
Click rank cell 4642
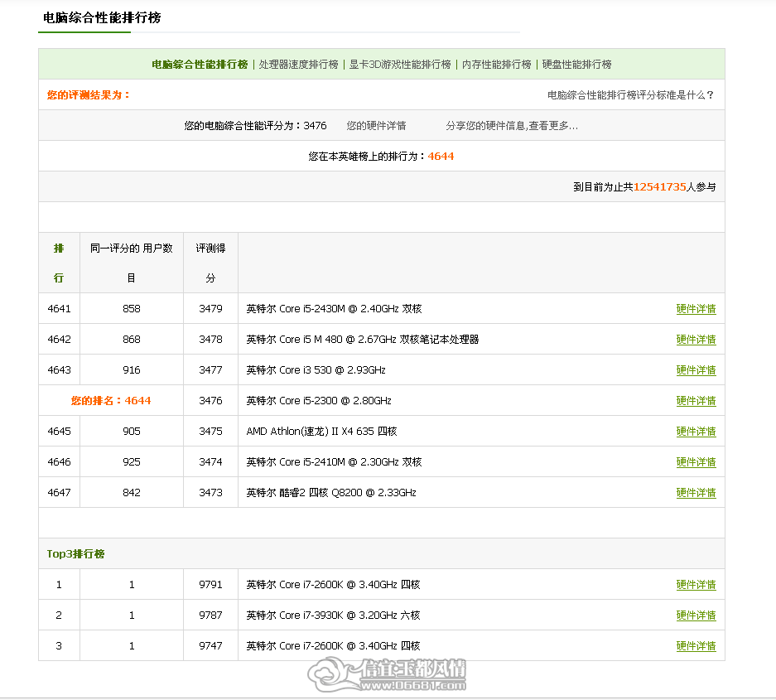(x=59, y=340)
